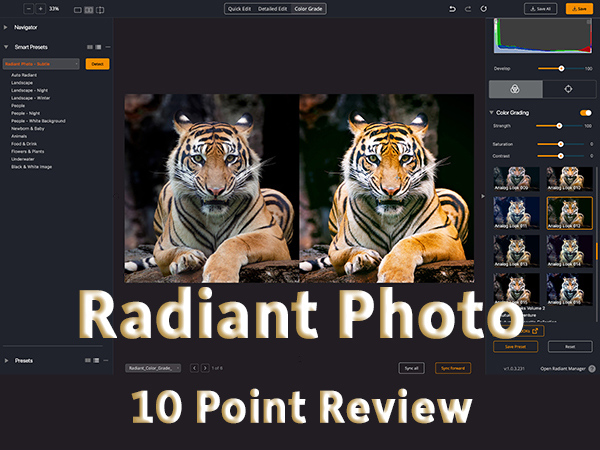This screenshot has width=600, height=450.
Task: Click the Sync all button
Action: pos(411,368)
